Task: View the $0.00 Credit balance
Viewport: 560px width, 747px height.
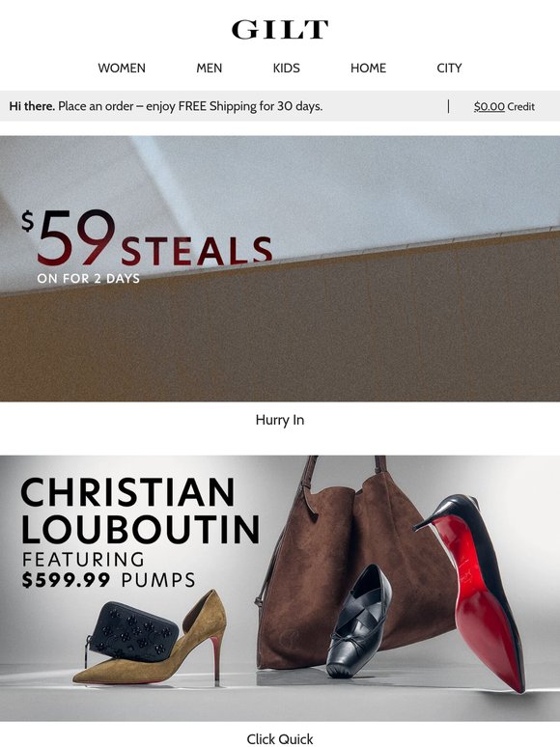Action: 504,107
